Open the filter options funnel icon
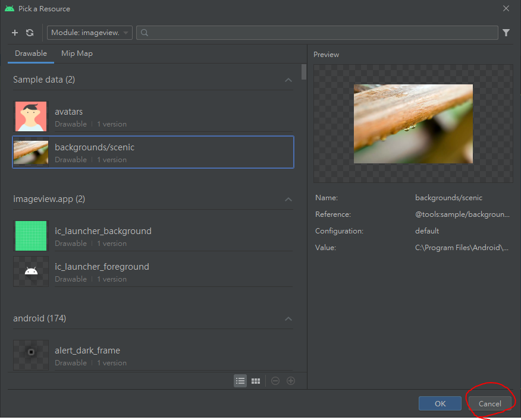Screen dimensions: 521x420 click(506, 33)
